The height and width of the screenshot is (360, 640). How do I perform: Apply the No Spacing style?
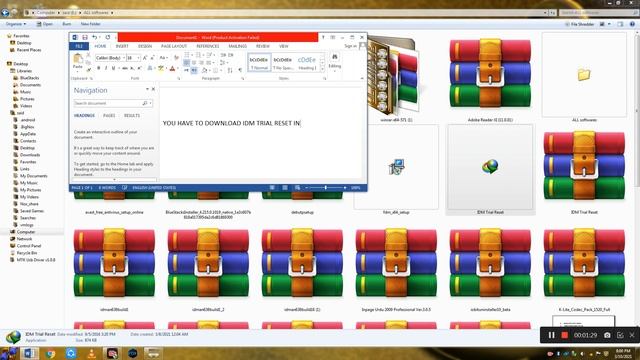283,62
